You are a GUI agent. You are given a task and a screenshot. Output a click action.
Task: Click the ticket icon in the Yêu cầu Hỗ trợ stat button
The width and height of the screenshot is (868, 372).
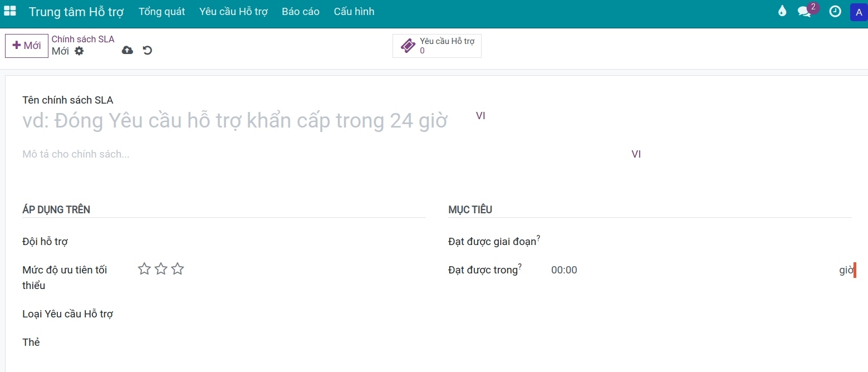click(408, 46)
